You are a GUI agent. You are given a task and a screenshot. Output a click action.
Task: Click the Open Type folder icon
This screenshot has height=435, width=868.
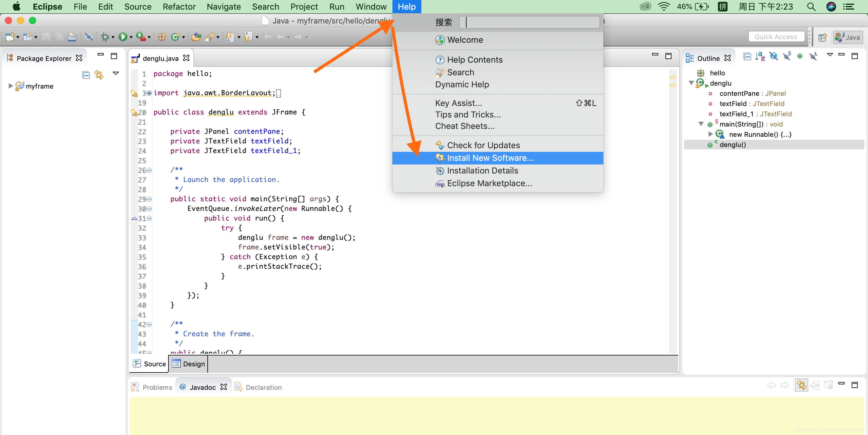[196, 37]
